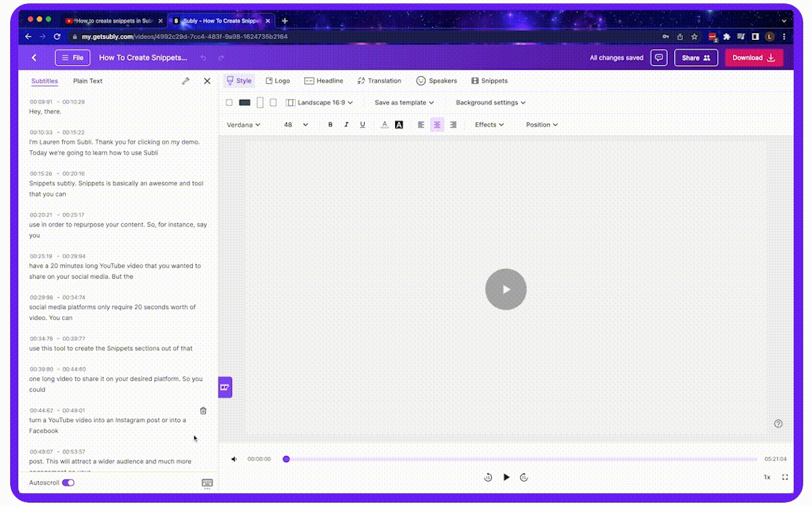Toggle underline formatting
Image resolution: width=812 pixels, height=506 pixels.
pyautogui.click(x=363, y=124)
